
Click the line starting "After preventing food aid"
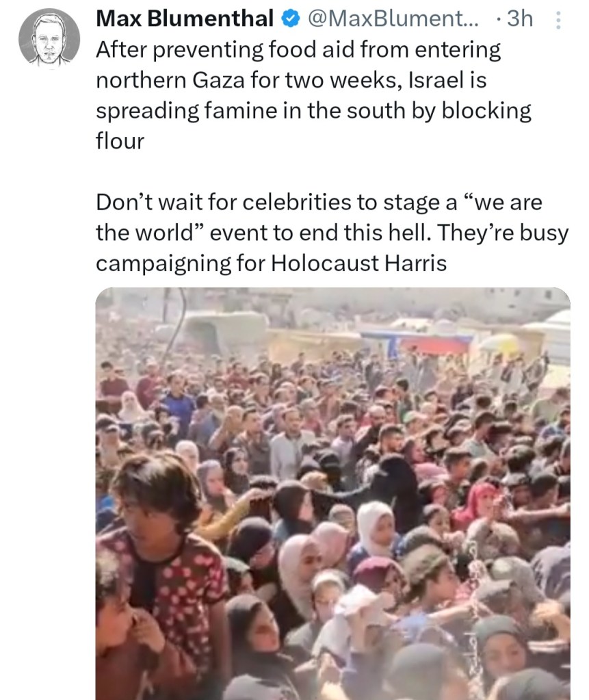click(298, 50)
